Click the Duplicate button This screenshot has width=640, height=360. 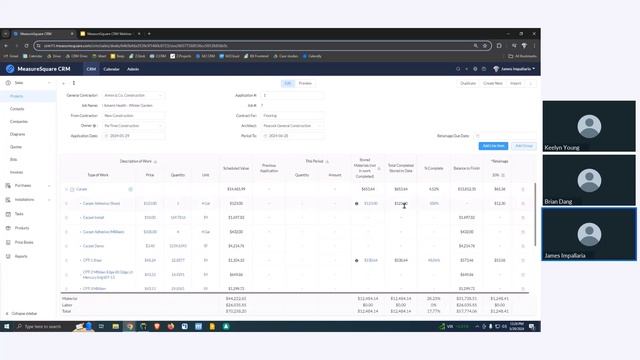(468, 83)
